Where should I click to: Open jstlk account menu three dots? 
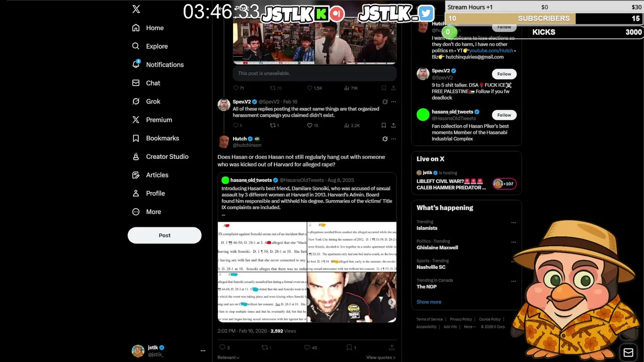[x=203, y=351]
